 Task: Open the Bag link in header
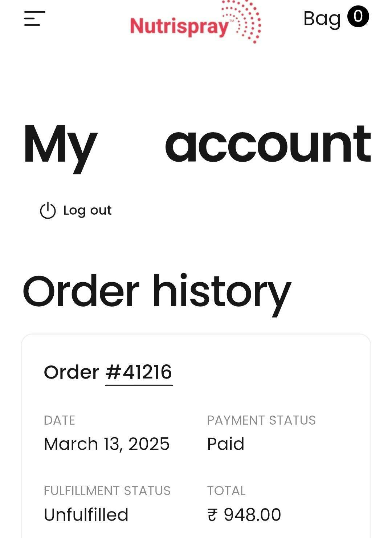(322, 19)
